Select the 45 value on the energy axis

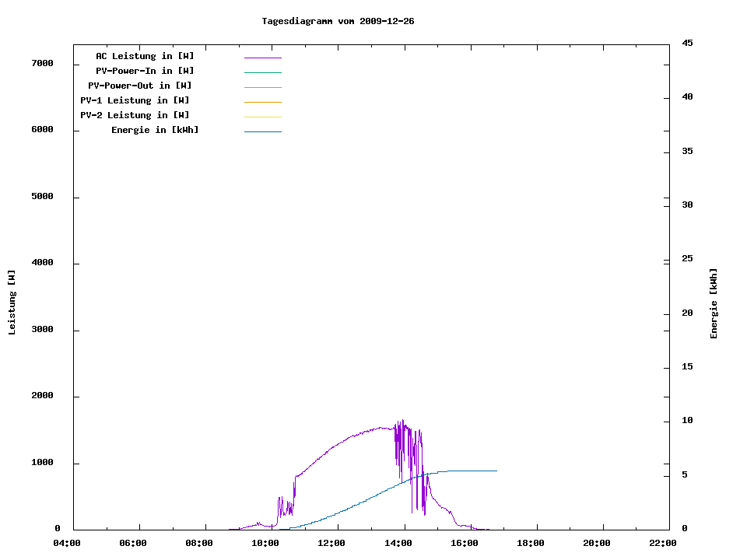point(687,43)
